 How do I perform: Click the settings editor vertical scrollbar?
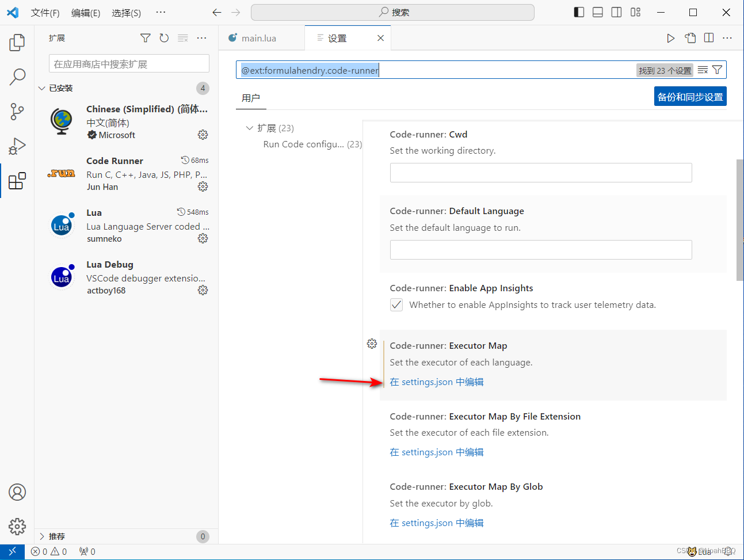(x=740, y=220)
